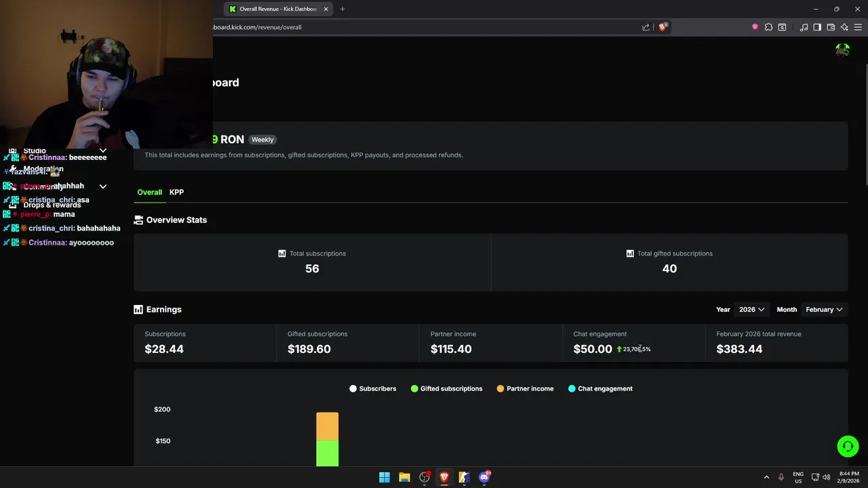Click the Subscriptions $28.44 earnings card
868x488 pixels.
click(205, 342)
